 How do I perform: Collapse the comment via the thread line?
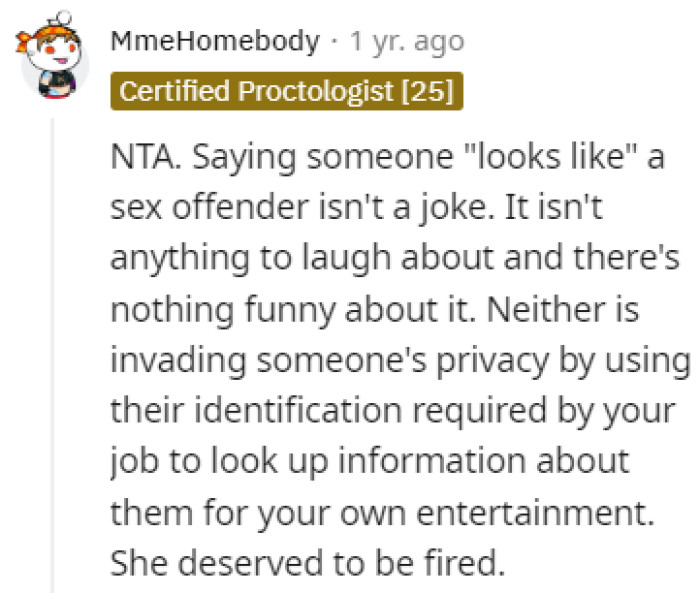point(54,350)
